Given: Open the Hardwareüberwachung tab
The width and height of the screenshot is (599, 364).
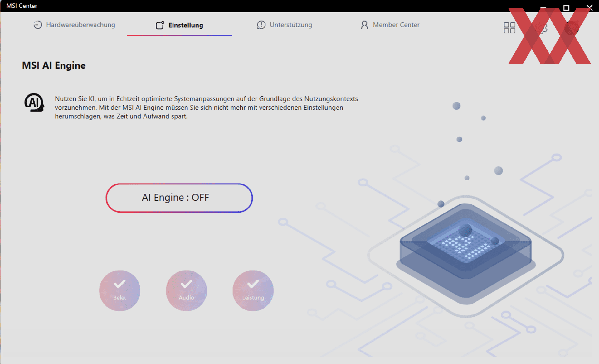Looking at the screenshot, I should (74, 25).
